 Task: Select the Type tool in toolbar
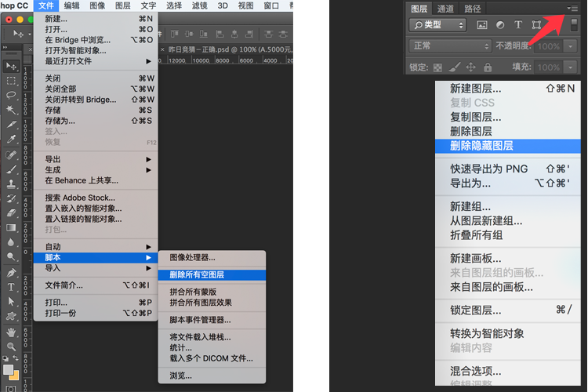[11, 287]
